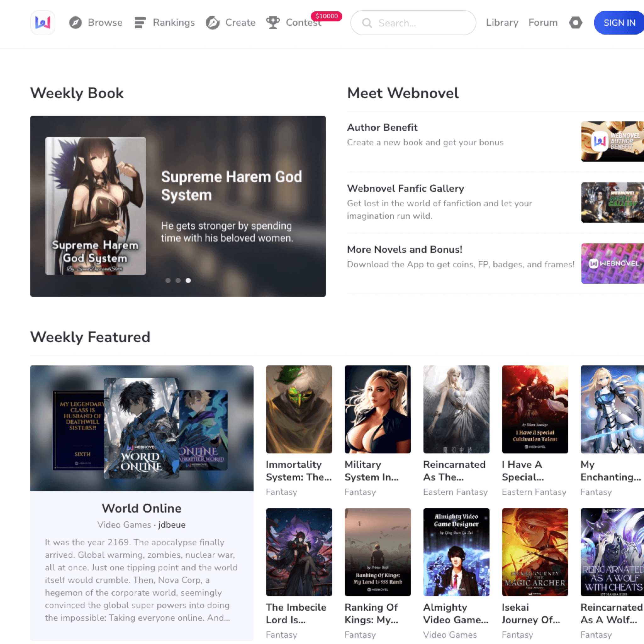Click the Webnovel Author Benefit banner image
The height and width of the screenshot is (644, 644).
(x=612, y=141)
